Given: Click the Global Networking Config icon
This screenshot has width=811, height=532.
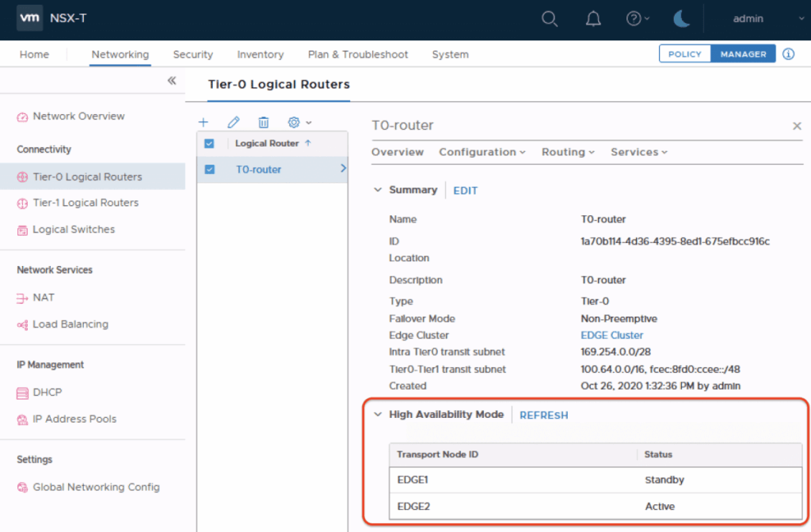Looking at the screenshot, I should [22, 488].
